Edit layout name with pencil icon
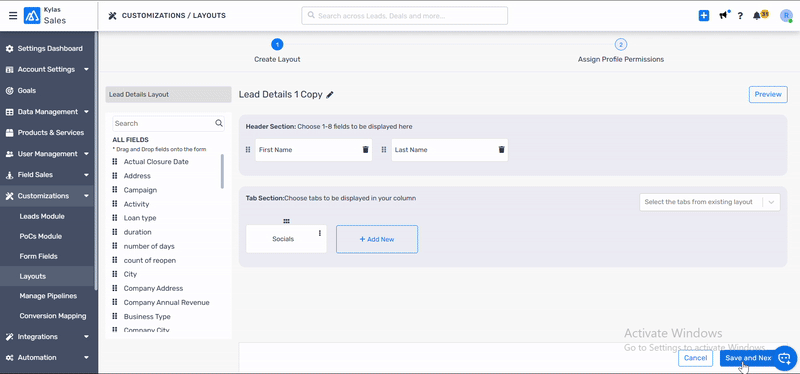Screen dimensions: 800x374 pos(330,95)
